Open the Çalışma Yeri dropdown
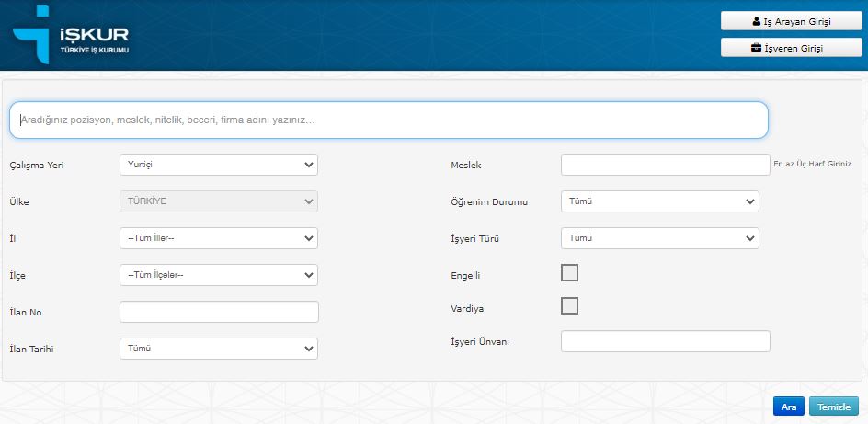The height and width of the screenshot is (424, 868). (x=219, y=165)
